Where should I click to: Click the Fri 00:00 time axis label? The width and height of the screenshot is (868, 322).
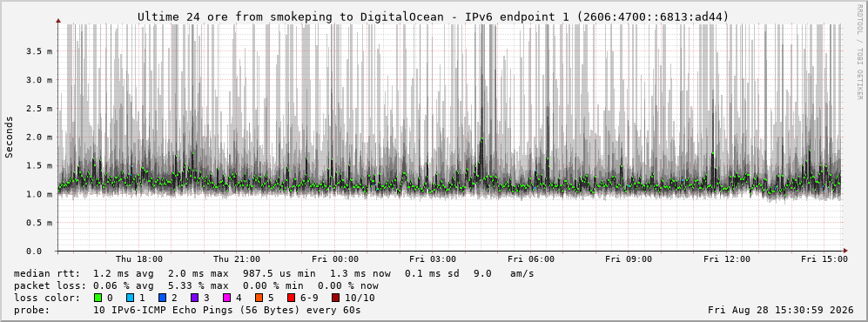(x=335, y=259)
